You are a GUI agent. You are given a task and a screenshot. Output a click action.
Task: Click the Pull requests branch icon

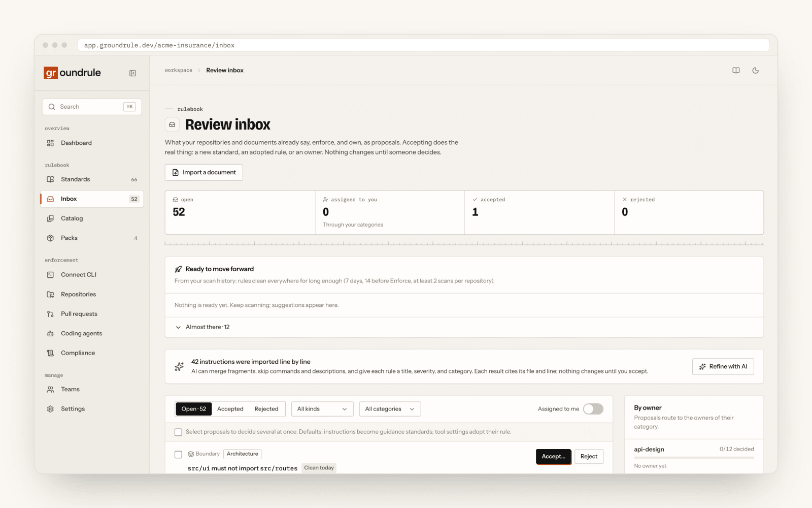[x=50, y=314]
